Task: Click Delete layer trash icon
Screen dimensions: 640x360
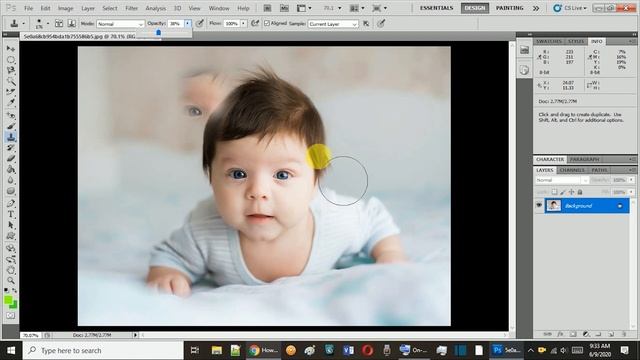Action: (624, 334)
